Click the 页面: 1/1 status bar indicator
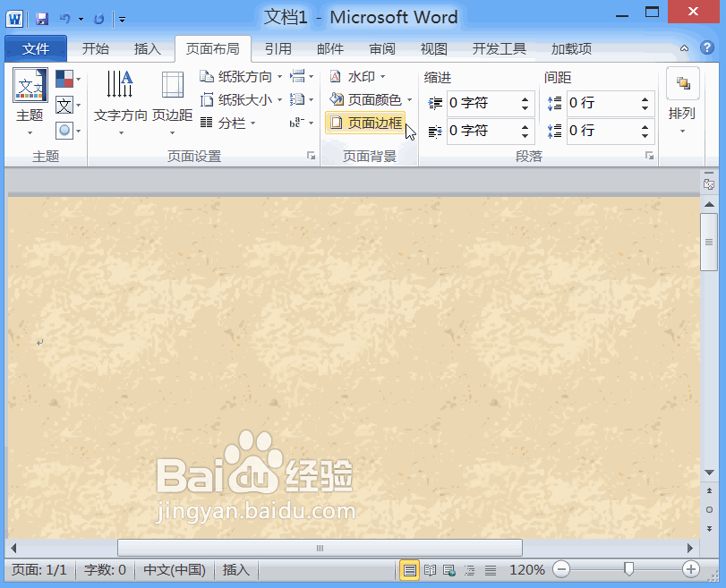The height and width of the screenshot is (588, 726). click(38, 570)
